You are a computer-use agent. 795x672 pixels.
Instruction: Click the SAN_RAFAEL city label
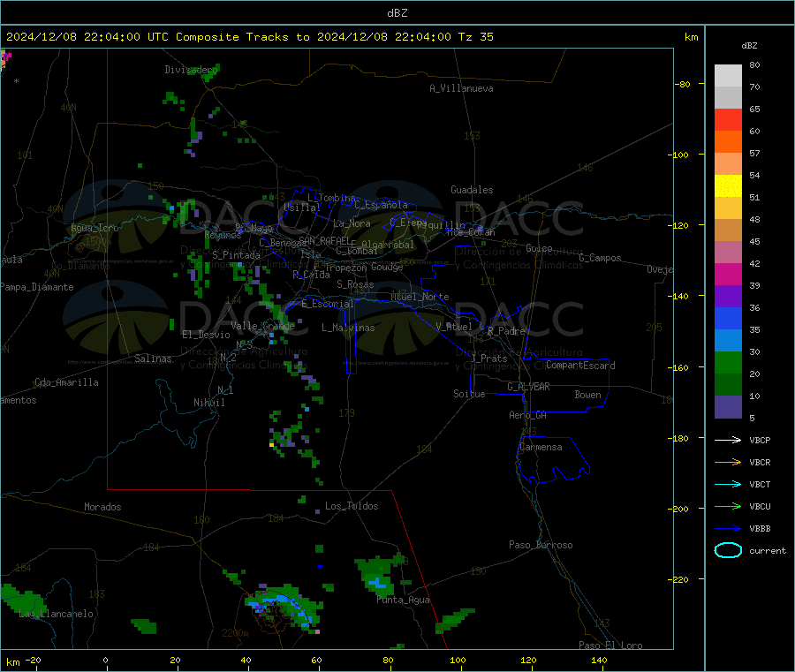click(x=324, y=240)
